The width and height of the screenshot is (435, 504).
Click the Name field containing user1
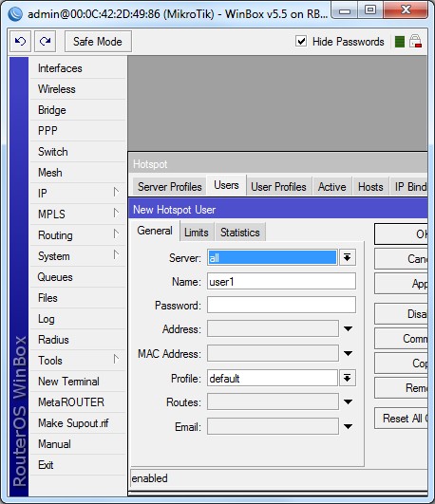point(281,281)
